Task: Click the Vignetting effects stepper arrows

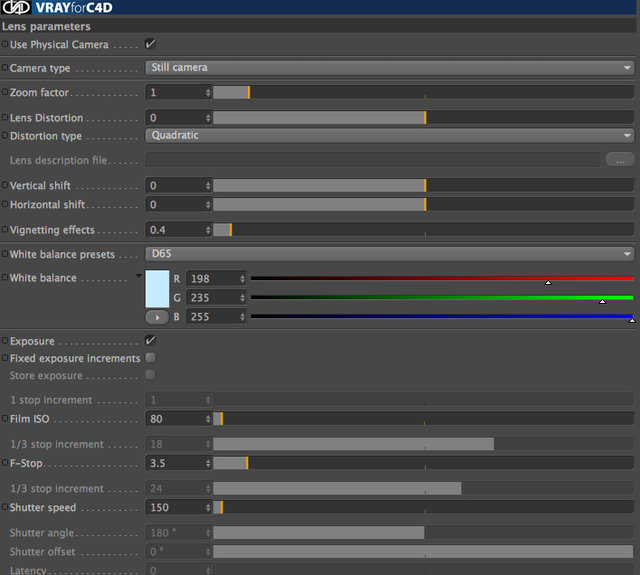Action: (208, 230)
